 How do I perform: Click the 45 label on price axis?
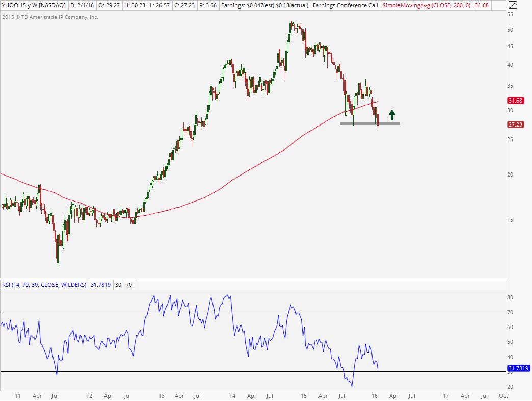(510, 47)
